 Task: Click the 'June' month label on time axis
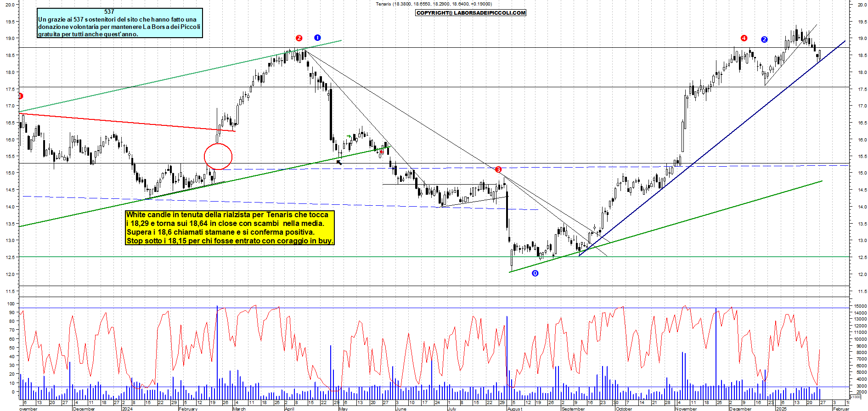tap(401, 409)
